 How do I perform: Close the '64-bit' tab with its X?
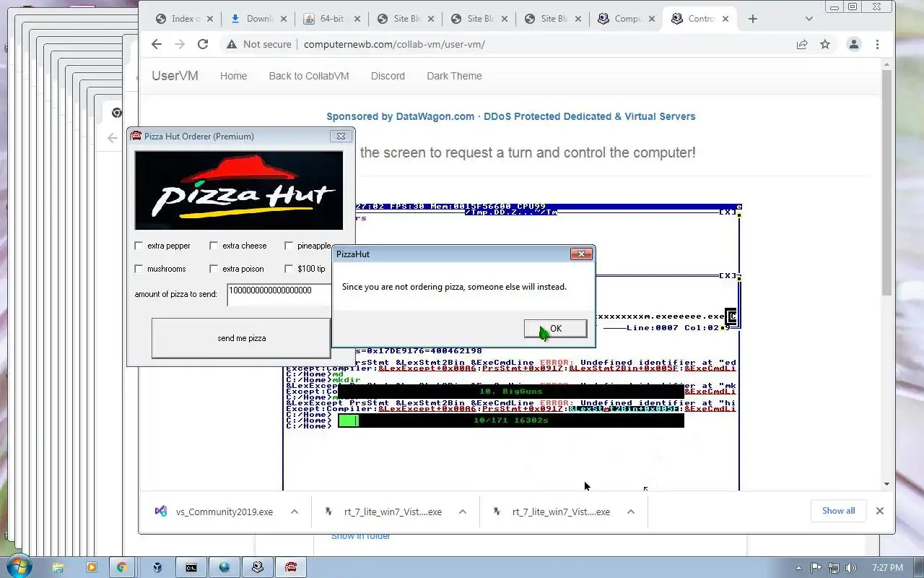pyautogui.click(x=357, y=19)
